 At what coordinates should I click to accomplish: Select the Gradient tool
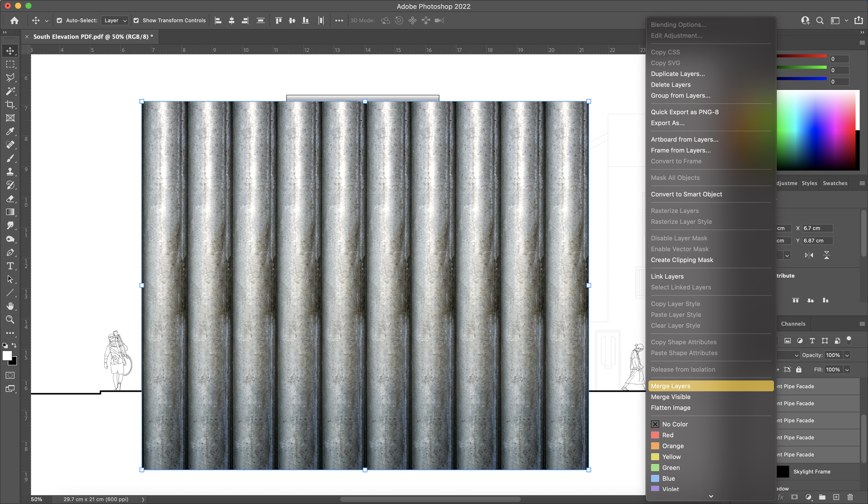(10, 212)
